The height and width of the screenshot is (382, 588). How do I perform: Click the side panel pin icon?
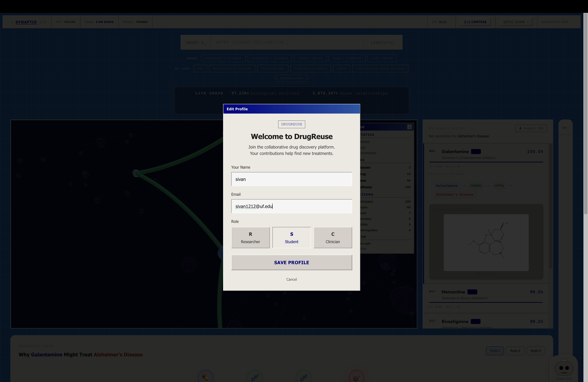tap(565, 128)
